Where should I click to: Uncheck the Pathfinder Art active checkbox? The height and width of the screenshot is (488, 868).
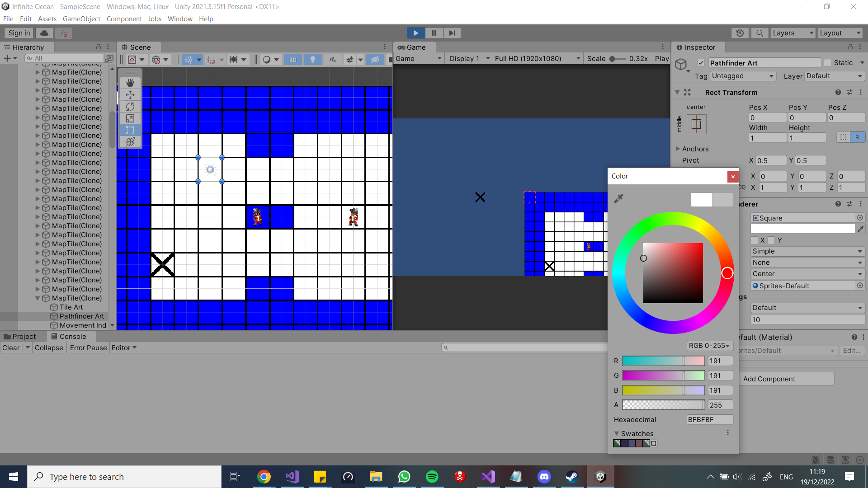(701, 63)
